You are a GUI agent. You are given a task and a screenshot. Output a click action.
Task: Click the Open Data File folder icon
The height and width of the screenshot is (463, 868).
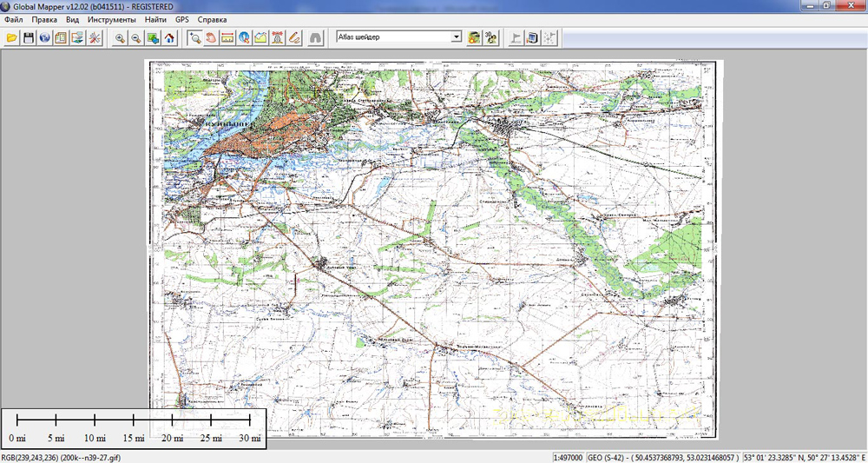(11, 37)
